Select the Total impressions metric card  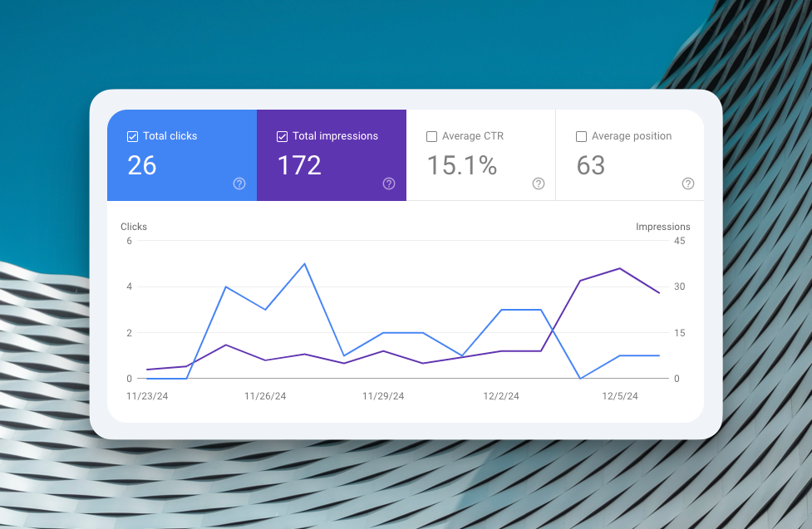pos(332,155)
